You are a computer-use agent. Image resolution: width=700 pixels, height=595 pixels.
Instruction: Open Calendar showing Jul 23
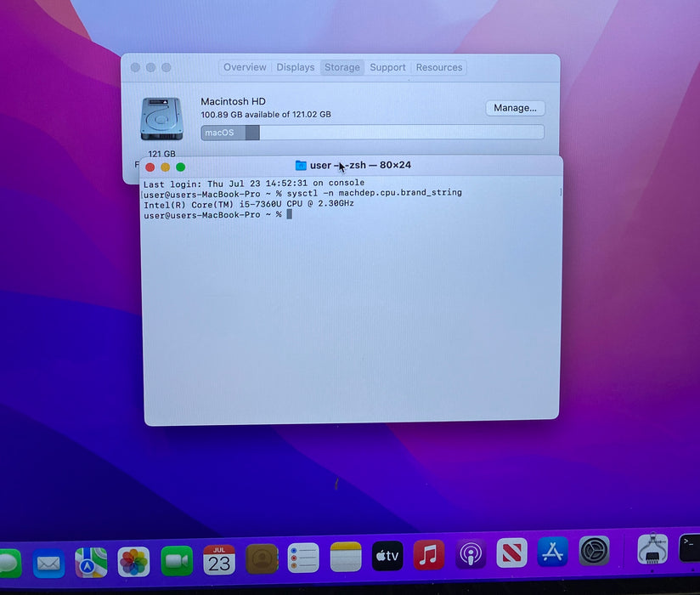point(219,559)
